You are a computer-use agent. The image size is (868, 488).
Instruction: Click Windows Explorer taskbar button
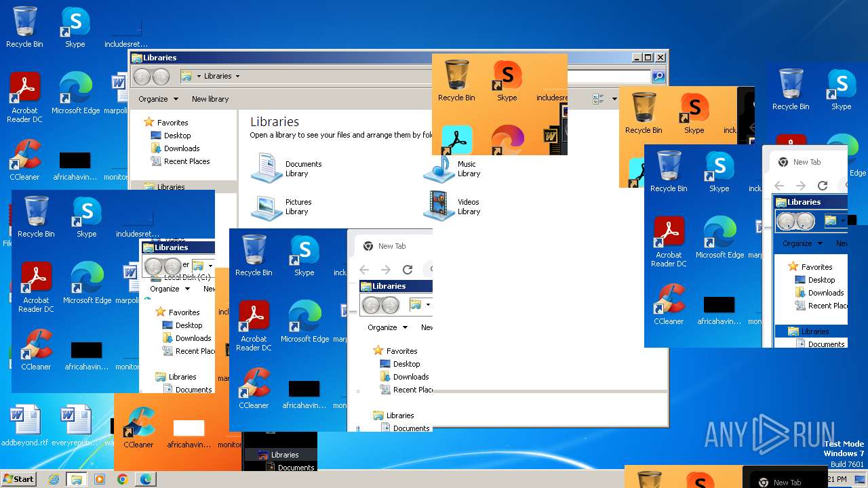pos(77,479)
